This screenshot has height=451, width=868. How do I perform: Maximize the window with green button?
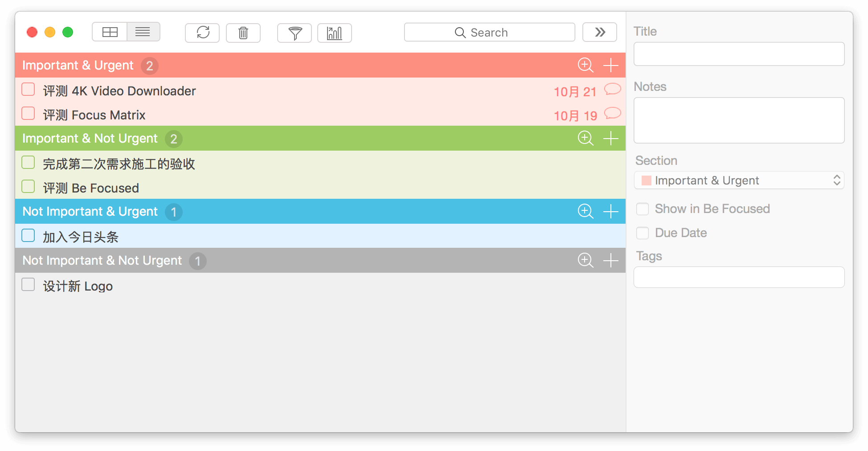tap(68, 32)
